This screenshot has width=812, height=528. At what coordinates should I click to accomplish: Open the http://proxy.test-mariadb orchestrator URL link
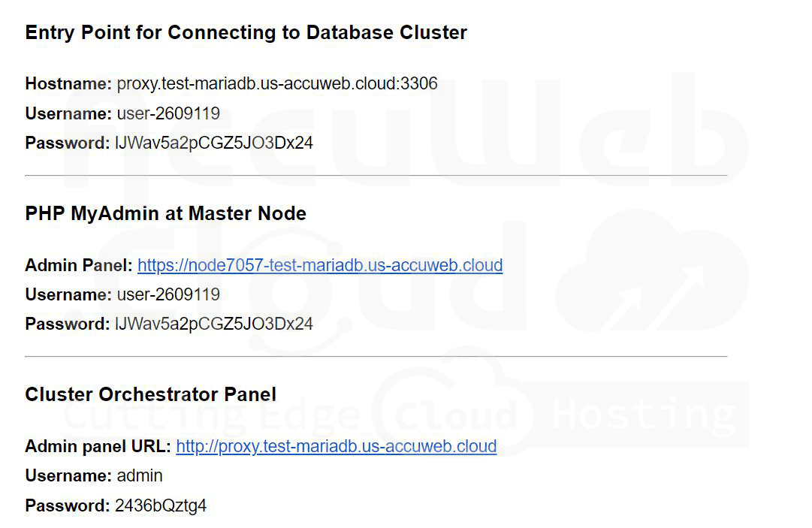[336, 446]
